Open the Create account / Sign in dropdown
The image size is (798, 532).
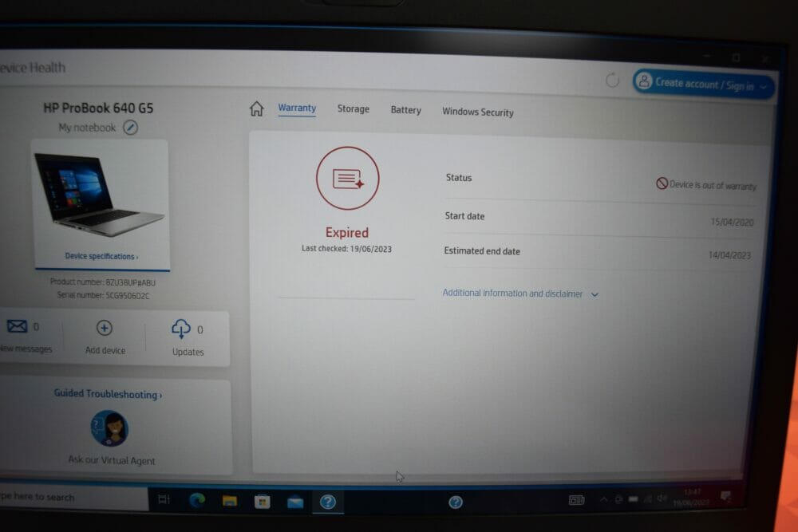[x=704, y=84]
